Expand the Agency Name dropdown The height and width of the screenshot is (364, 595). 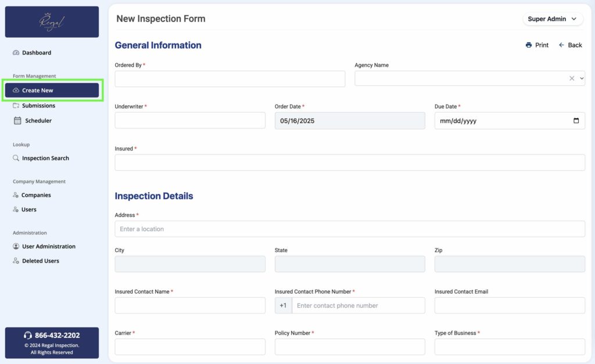click(581, 78)
